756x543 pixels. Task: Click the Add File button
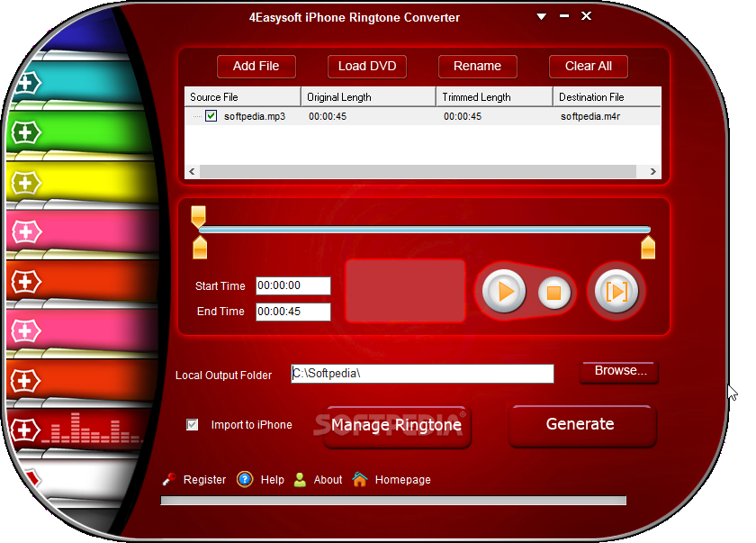(x=256, y=66)
